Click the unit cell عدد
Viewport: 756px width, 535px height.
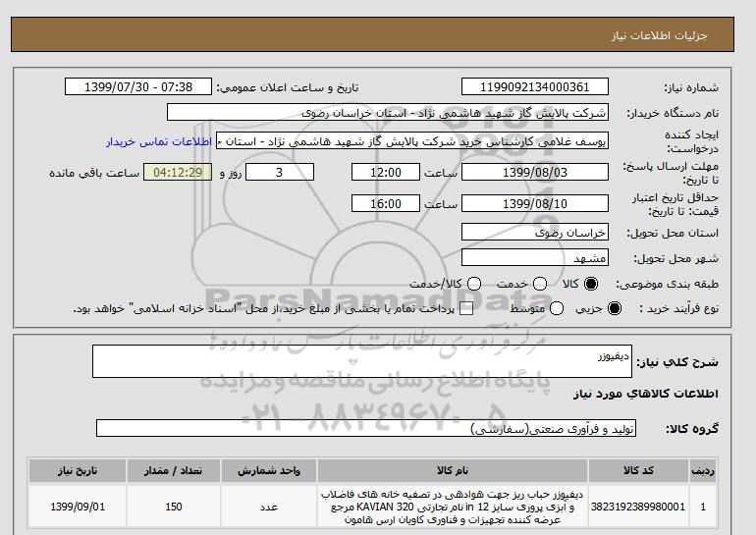269,507
